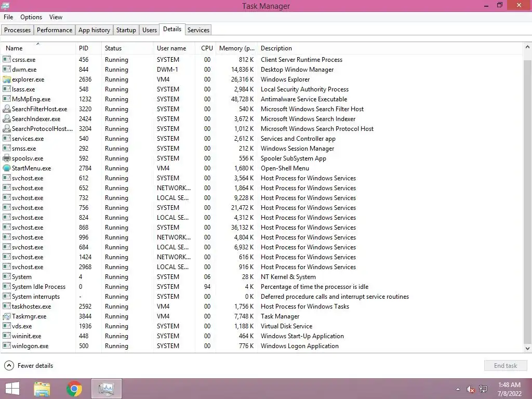Click the dwm.exe process icon
This screenshot has height=399, width=532.
pyautogui.click(x=6, y=69)
